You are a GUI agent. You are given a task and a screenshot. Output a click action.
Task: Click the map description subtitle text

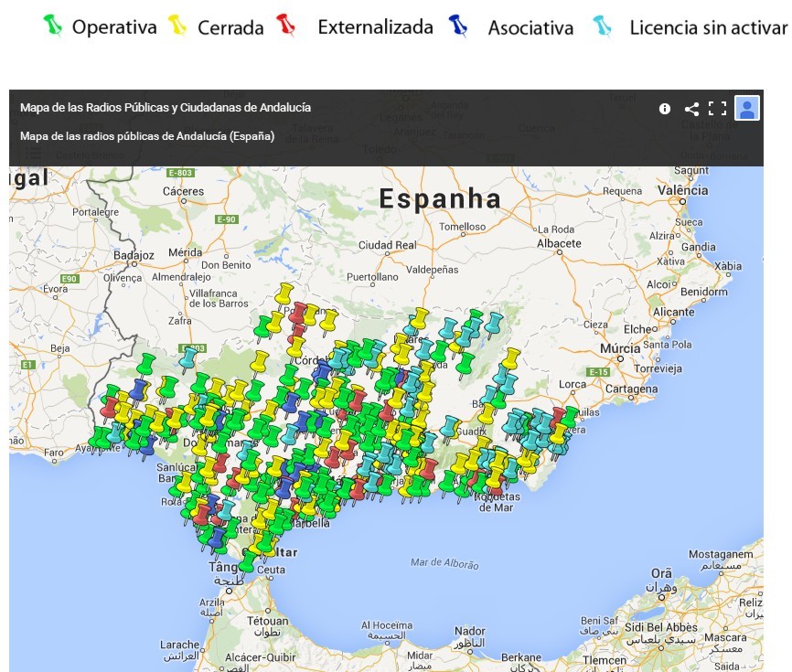[147, 136]
